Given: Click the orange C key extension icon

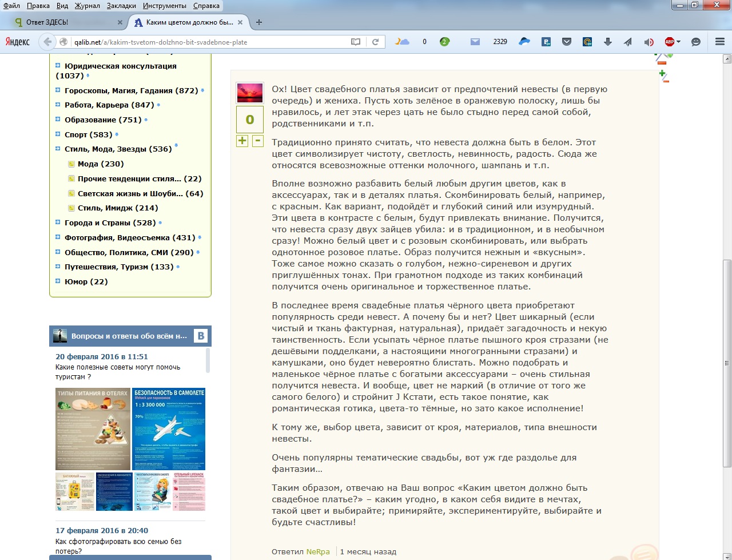Looking at the screenshot, I should click(x=587, y=42).
